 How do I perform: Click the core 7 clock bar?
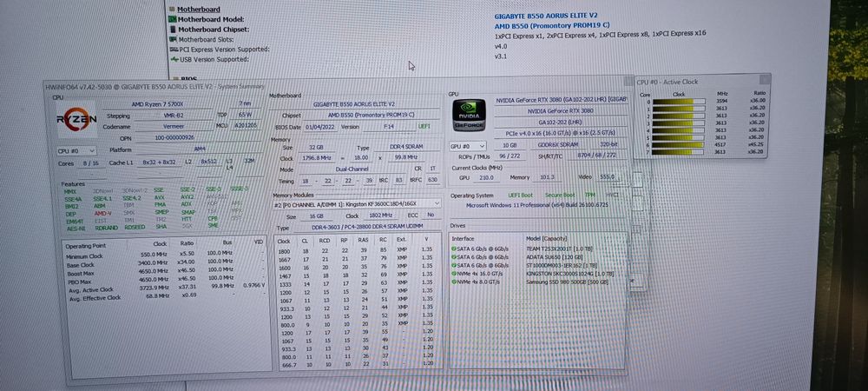[x=678, y=152]
